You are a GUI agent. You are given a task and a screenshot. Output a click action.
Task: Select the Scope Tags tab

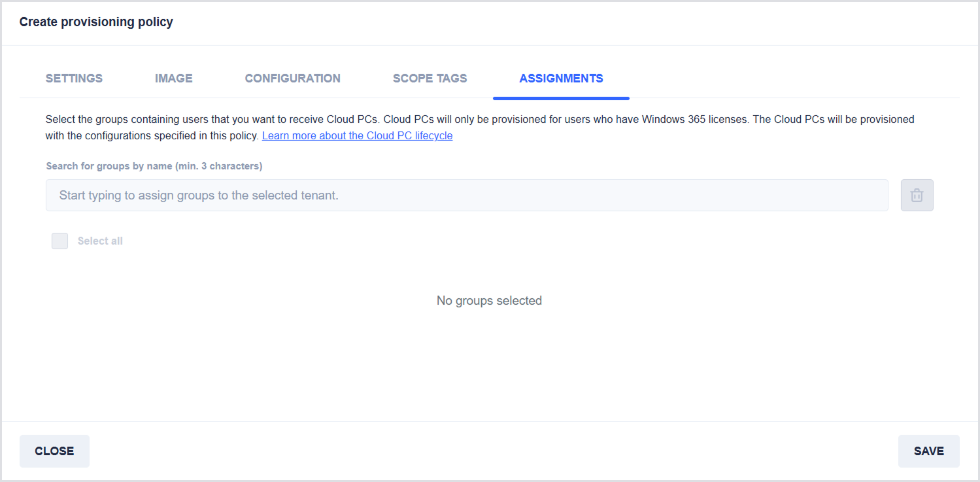coord(430,78)
